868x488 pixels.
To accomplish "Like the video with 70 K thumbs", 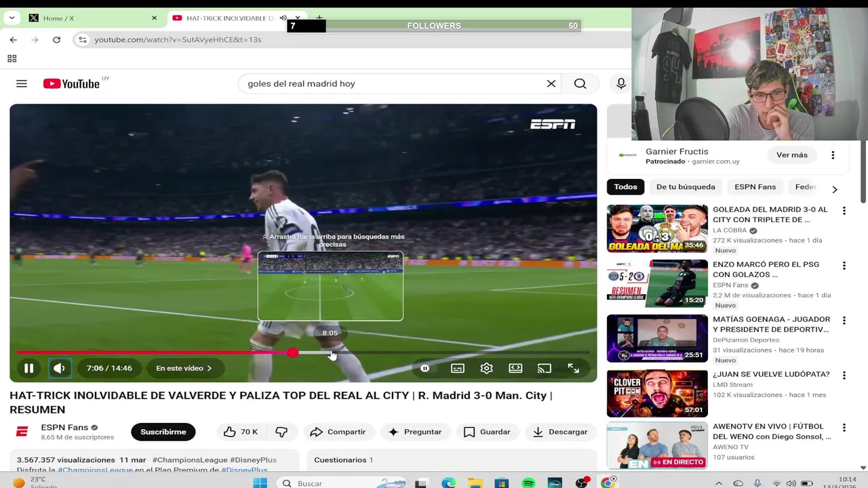I will tap(241, 432).
